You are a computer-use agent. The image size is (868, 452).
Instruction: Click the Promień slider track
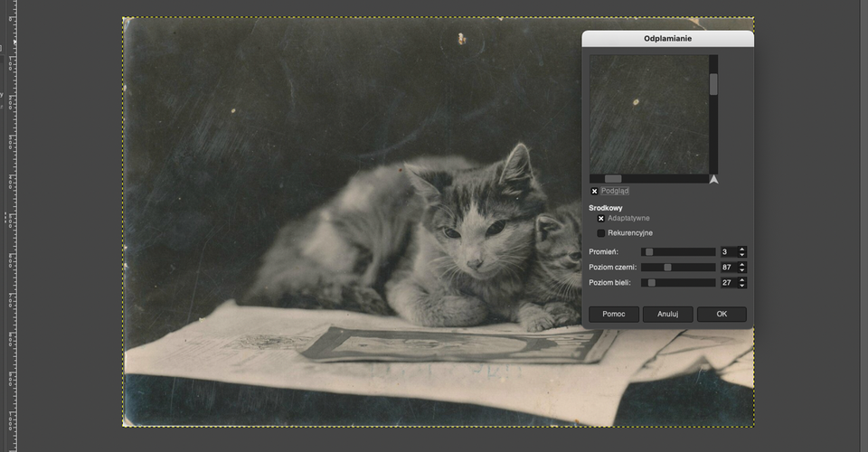[x=678, y=251]
